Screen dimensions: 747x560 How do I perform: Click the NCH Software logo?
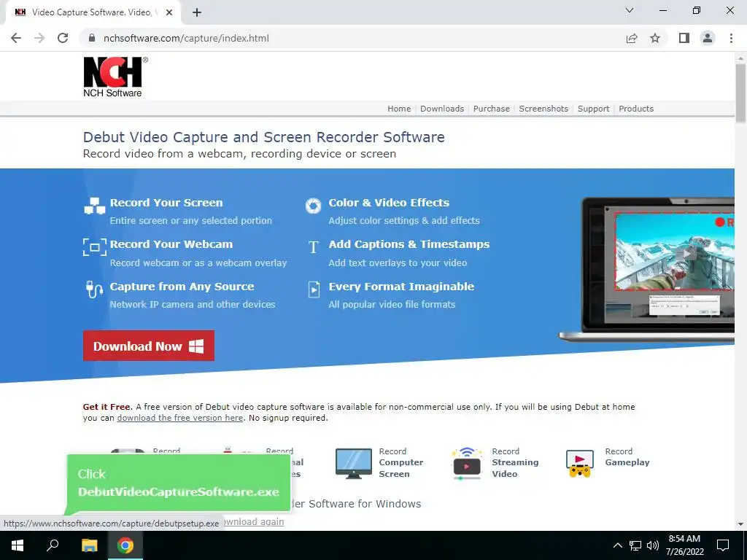click(115, 77)
